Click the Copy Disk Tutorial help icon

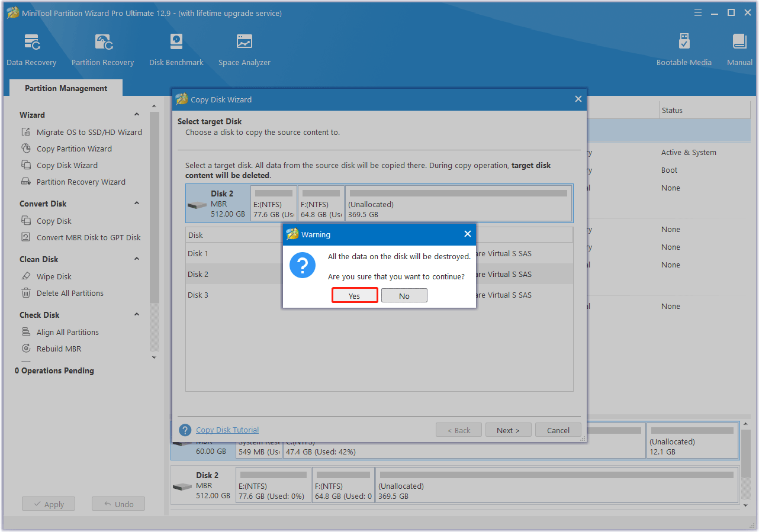pyautogui.click(x=185, y=430)
